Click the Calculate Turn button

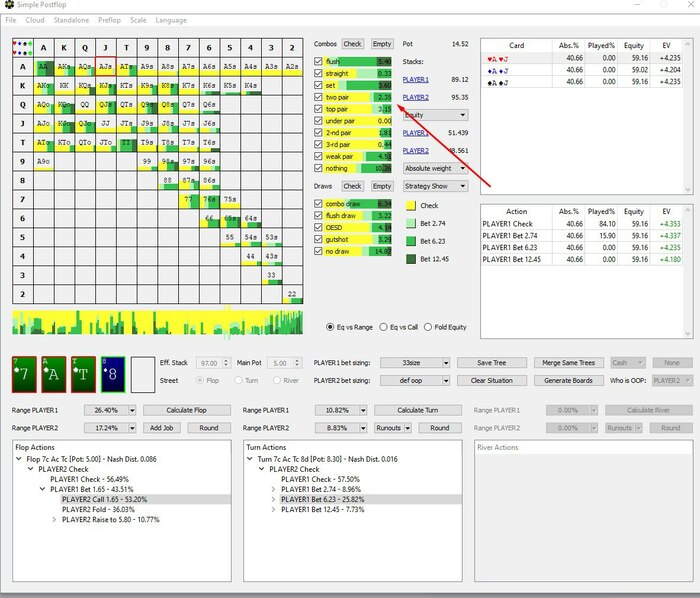[x=418, y=410]
